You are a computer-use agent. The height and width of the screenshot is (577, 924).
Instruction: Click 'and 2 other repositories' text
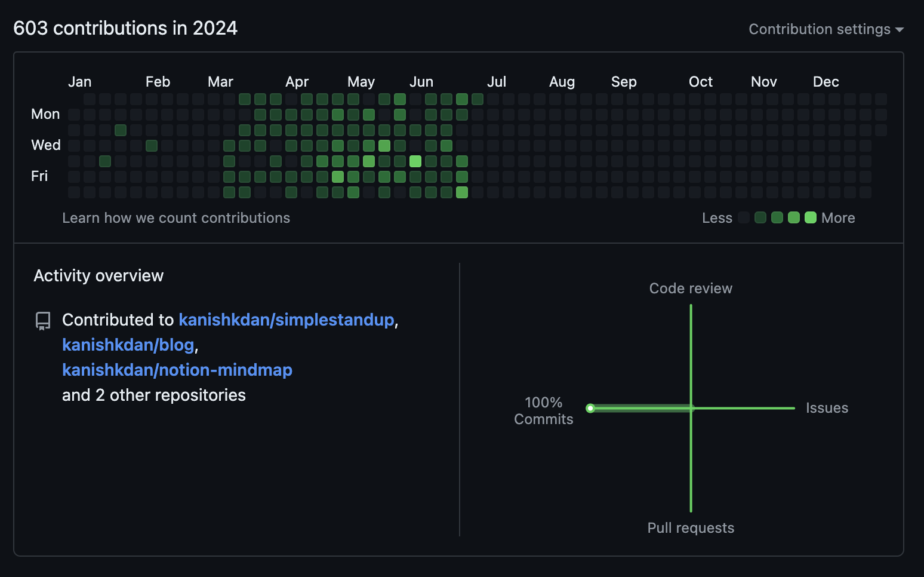click(x=154, y=395)
